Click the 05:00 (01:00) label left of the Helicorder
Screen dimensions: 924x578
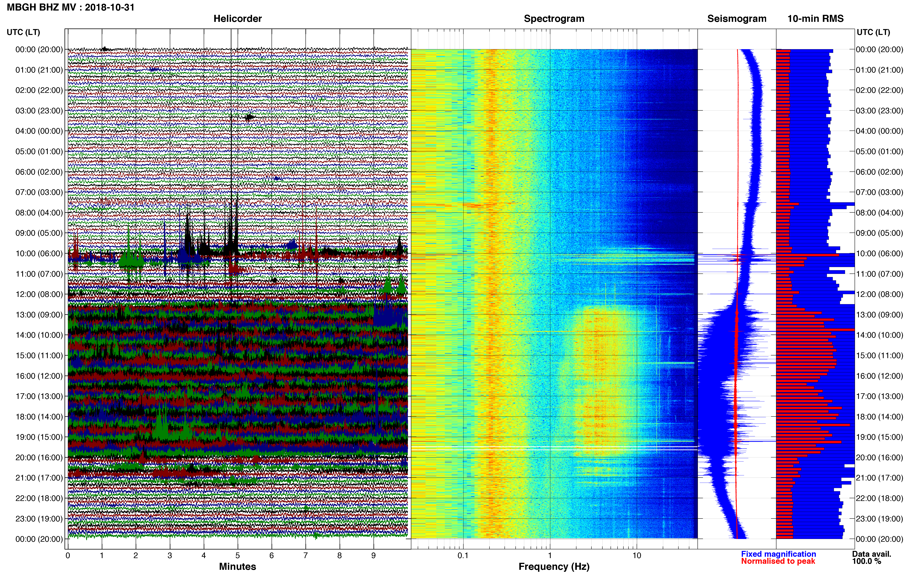pos(39,151)
